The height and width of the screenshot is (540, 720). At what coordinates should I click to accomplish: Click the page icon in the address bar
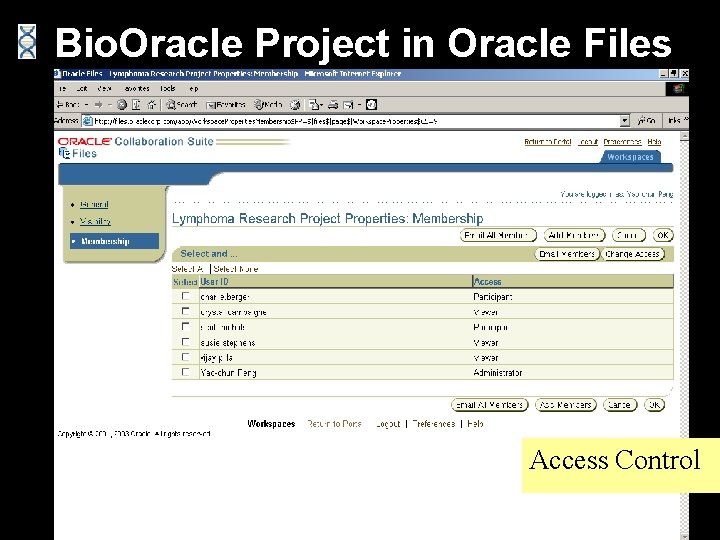coord(87,121)
